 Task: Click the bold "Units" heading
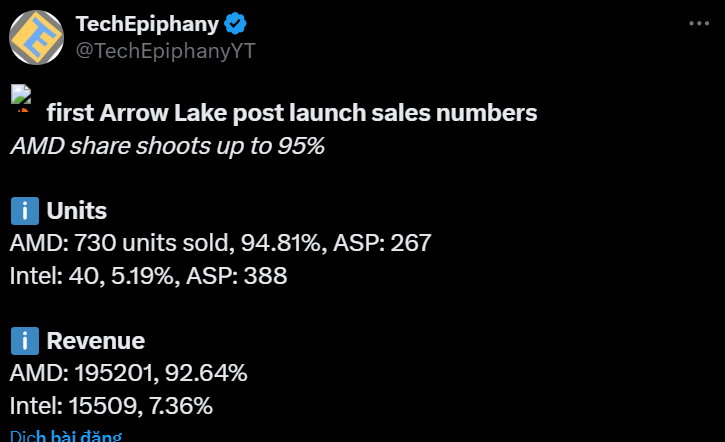tap(77, 211)
